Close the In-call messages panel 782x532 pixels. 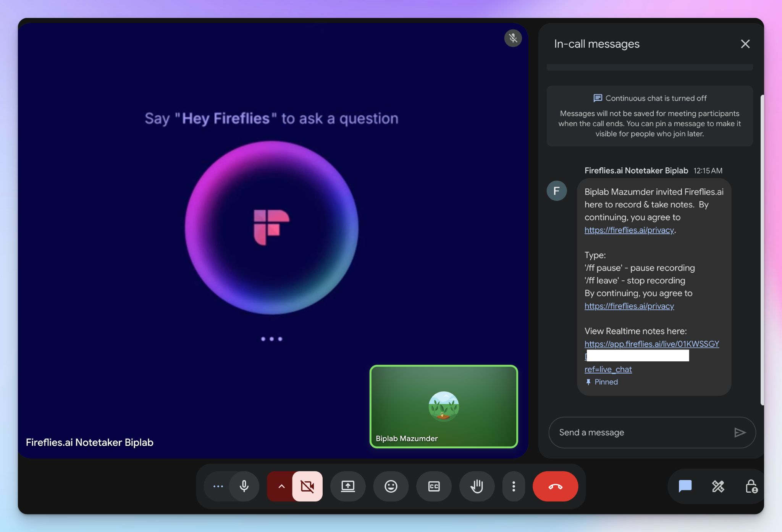[x=745, y=44]
